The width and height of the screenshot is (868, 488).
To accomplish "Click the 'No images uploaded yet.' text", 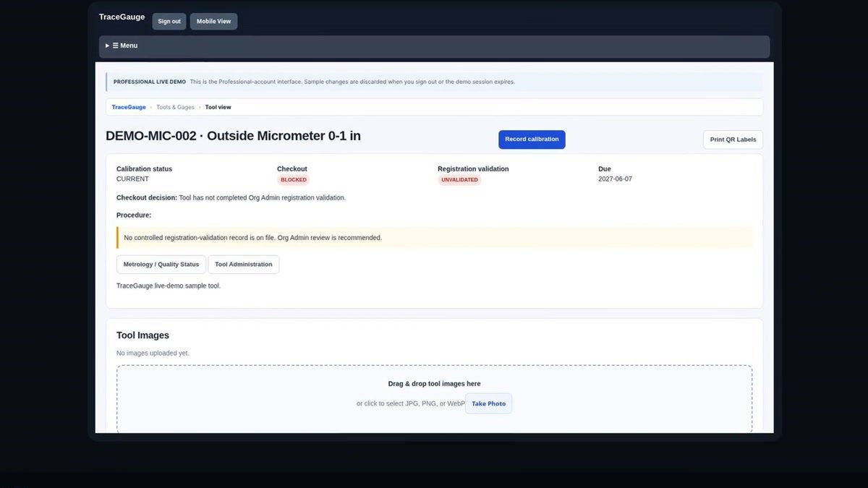I will (153, 353).
